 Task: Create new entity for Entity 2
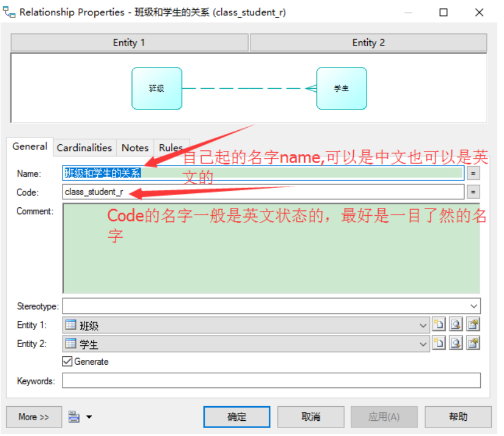[439, 343]
